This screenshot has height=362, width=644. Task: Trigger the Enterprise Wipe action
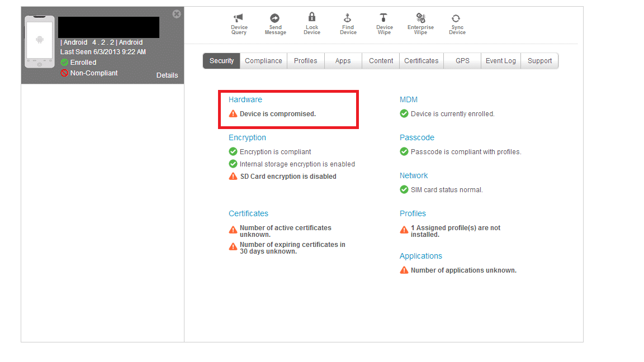tap(420, 24)
